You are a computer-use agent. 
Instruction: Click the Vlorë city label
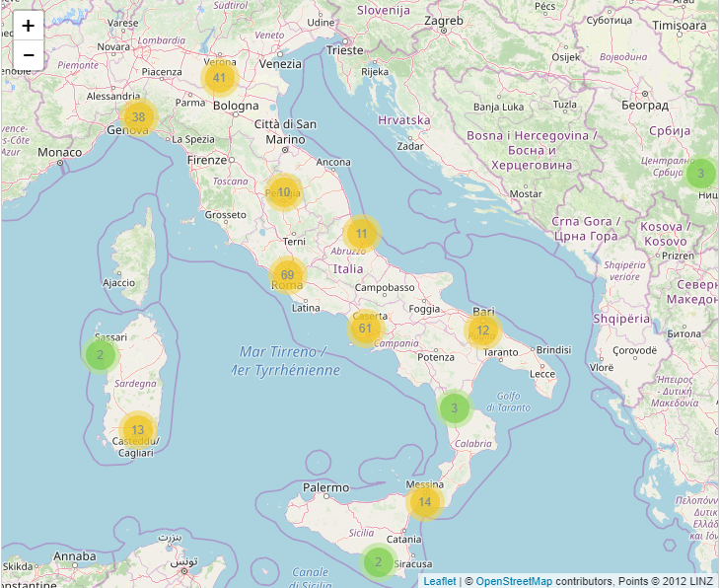(602, 367)
